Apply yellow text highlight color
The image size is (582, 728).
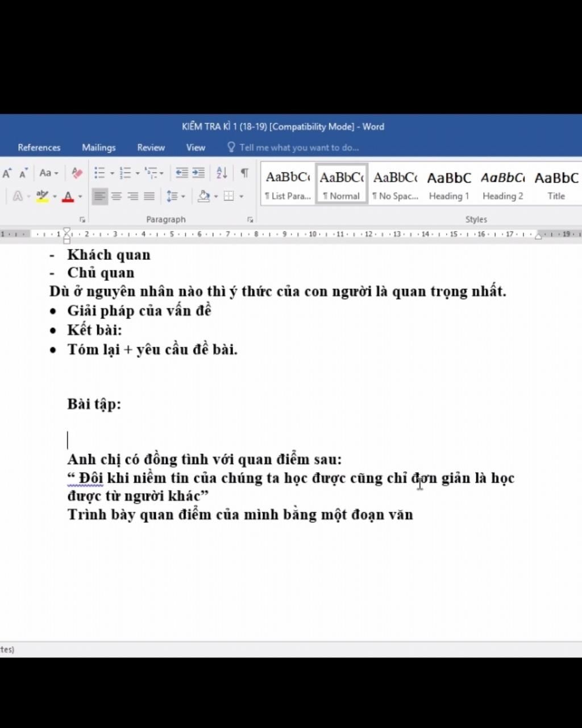(42, 196)
